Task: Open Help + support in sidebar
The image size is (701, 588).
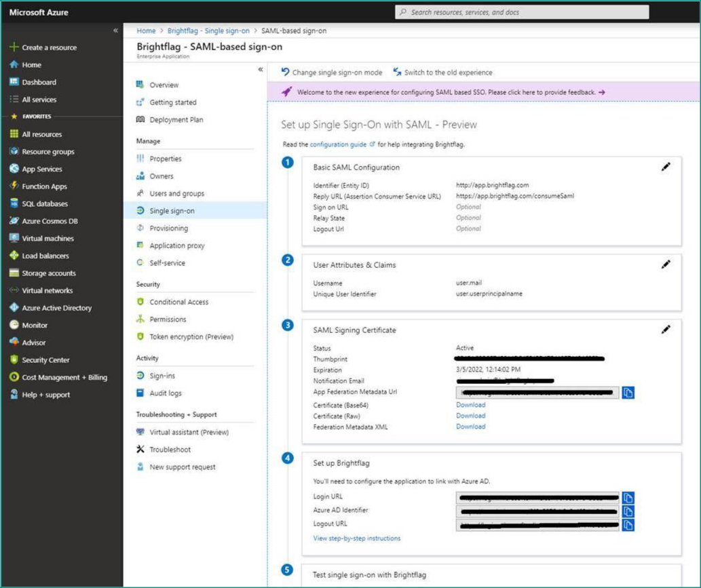Action: (46, 395)
